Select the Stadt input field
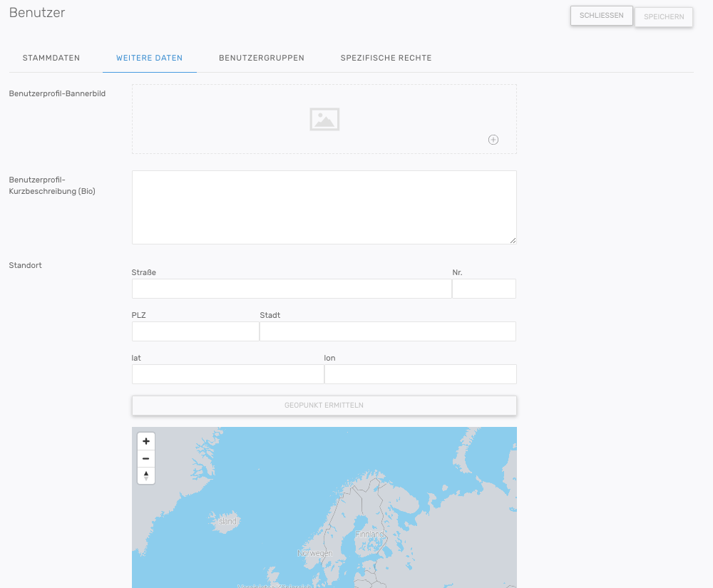The height and width of the screenshot is (588, 713). pos(388,331)
